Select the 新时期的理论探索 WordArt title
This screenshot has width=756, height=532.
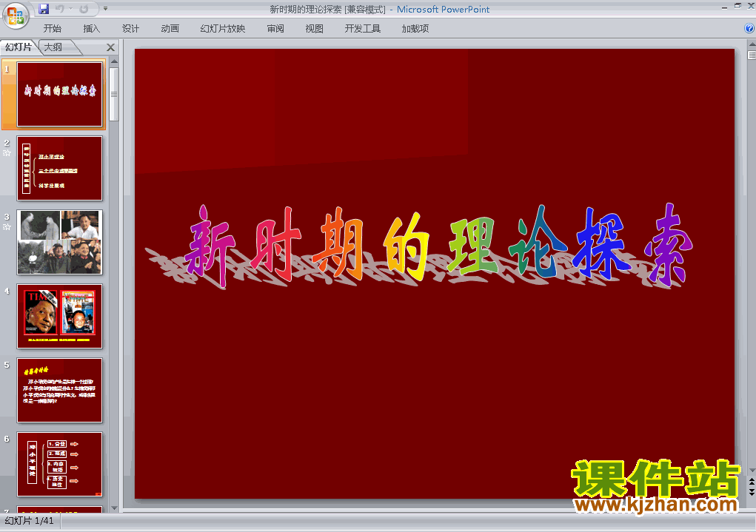pos(418,246)
